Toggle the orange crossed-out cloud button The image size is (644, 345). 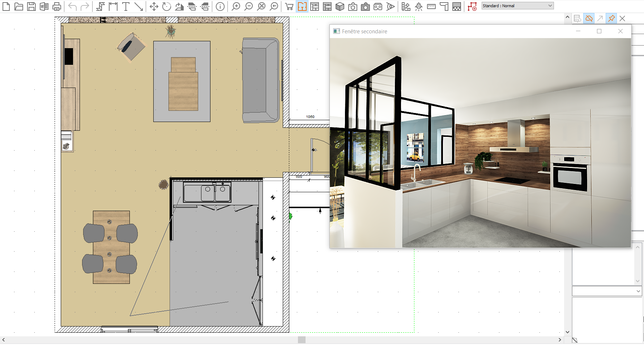coord(589,18)
